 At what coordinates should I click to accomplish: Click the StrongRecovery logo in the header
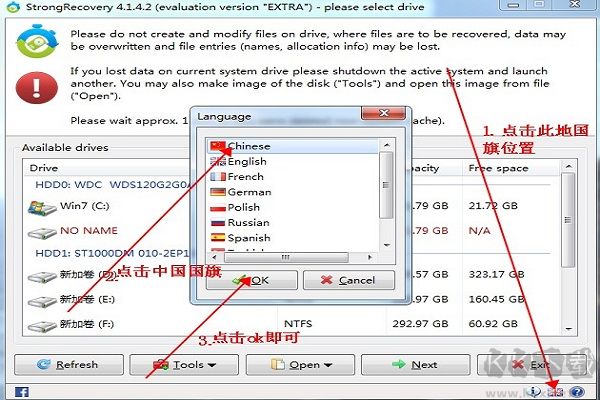click(37, 41)
